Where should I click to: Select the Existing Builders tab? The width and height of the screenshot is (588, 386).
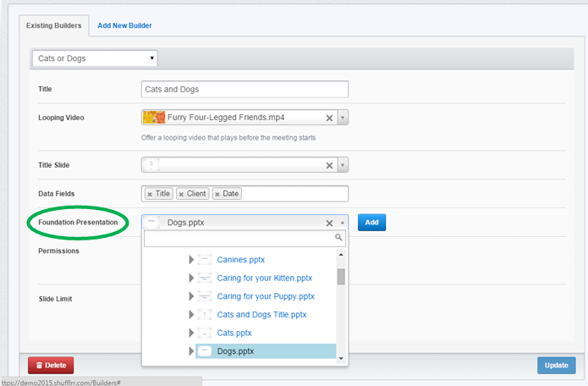point(54,25)
